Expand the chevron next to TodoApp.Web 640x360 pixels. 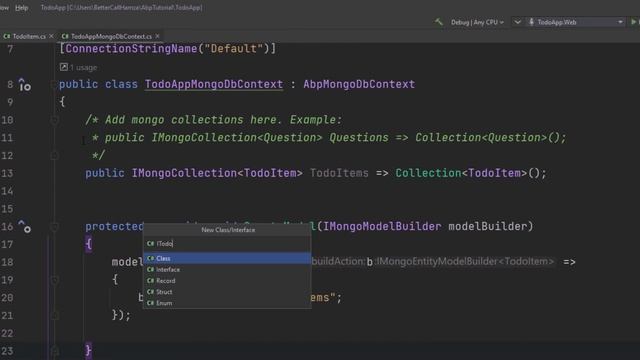(517, 22)
